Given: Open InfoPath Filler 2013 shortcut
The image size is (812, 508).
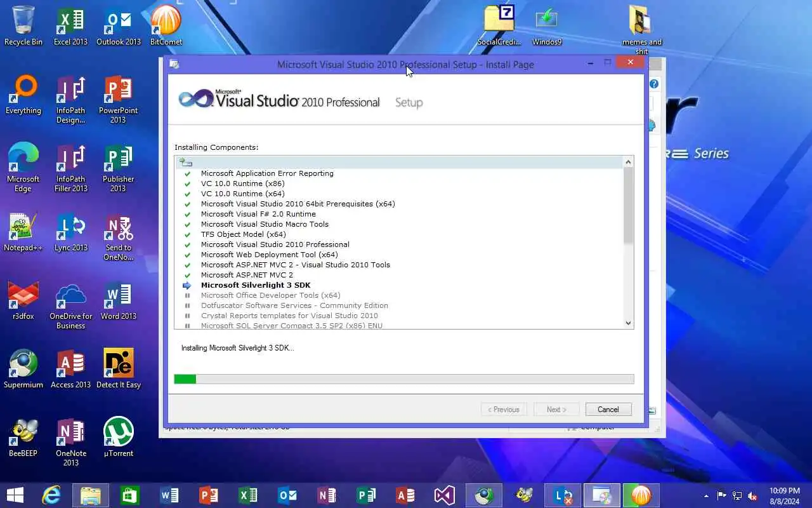Looking at the screenshot, I should coord(70,168).
